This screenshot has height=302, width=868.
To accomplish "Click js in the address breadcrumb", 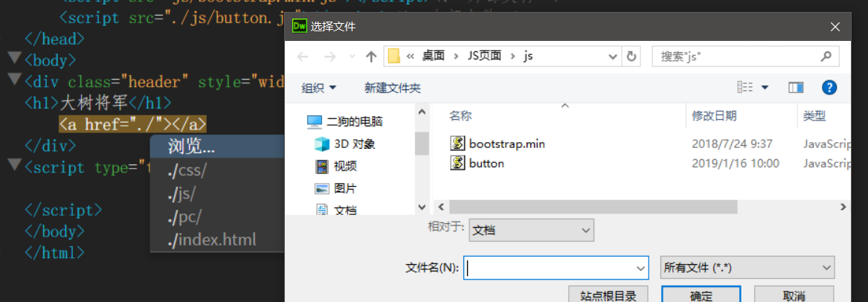I will click(x=528, y=56).
